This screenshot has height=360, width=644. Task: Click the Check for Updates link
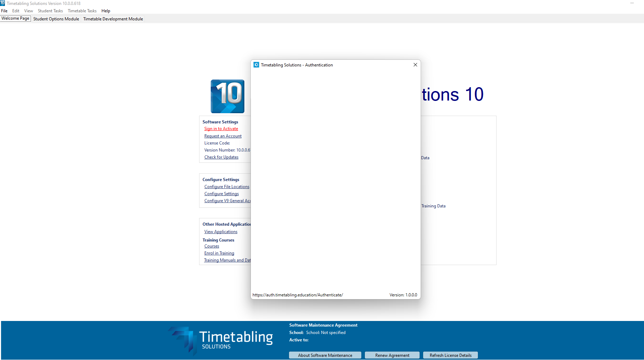[x=221, y=157]
